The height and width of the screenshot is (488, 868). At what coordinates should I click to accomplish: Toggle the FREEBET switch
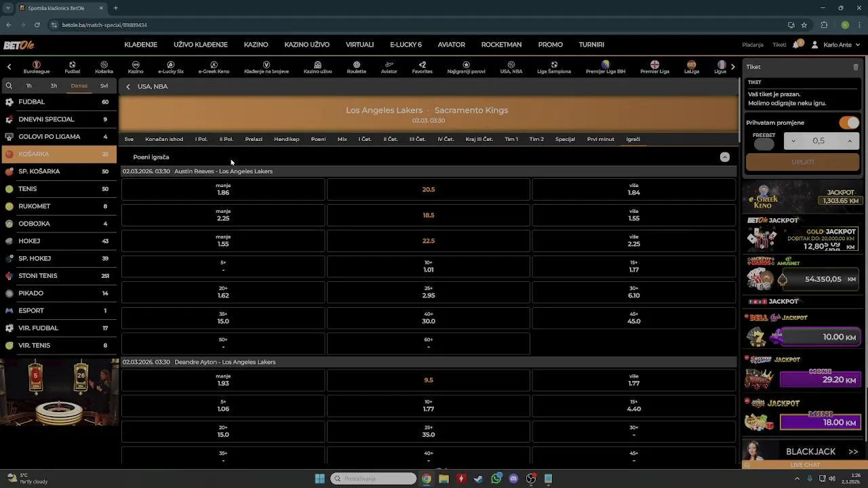[764, 144]
